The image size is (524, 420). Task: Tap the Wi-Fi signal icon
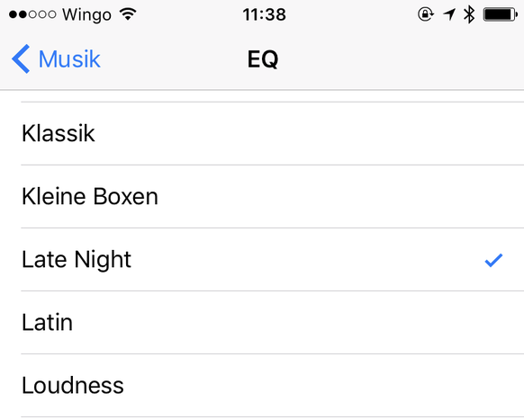point(129,14)
